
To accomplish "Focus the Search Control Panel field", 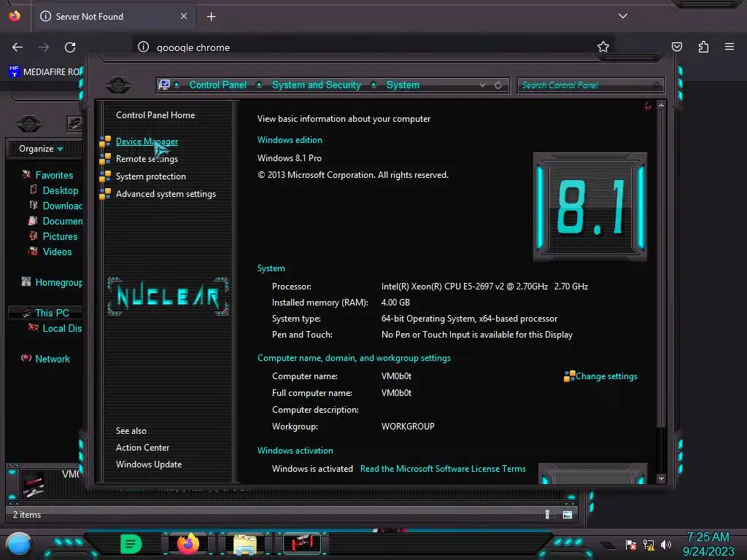I will tap(590, 85).
